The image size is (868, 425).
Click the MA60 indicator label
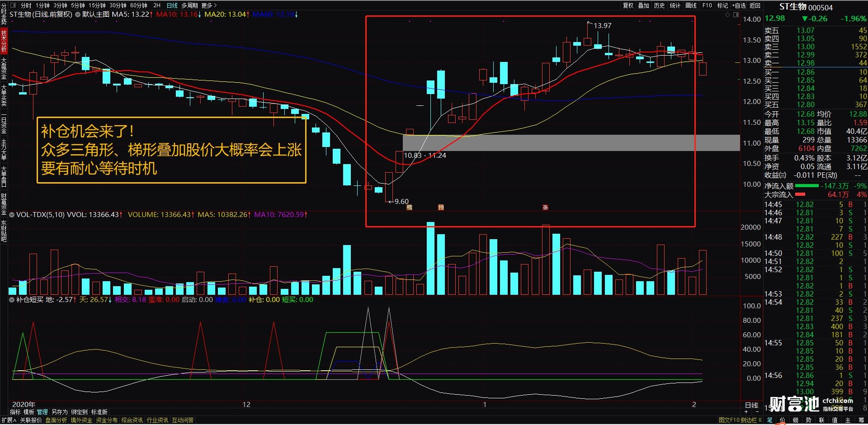tap(274, 14)
